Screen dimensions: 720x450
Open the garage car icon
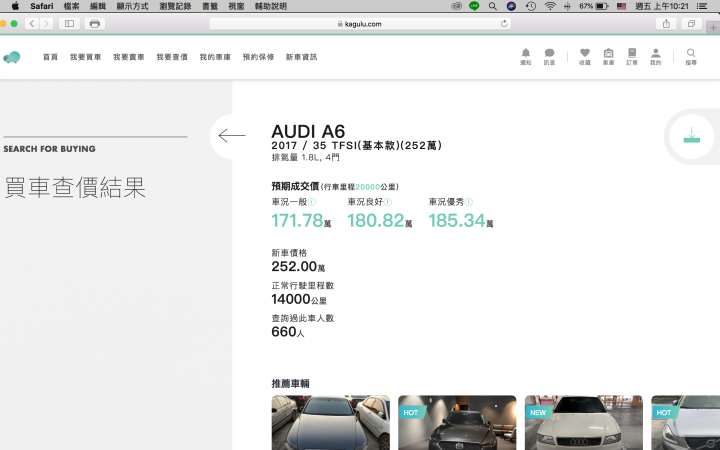(608, 56)
